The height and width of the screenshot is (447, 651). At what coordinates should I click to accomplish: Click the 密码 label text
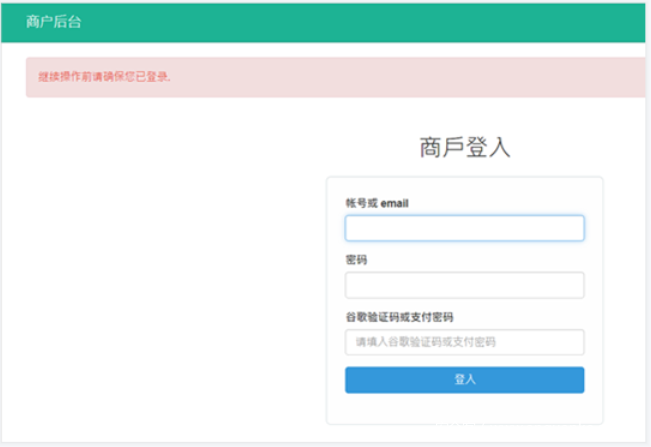[x=356, y=260]
